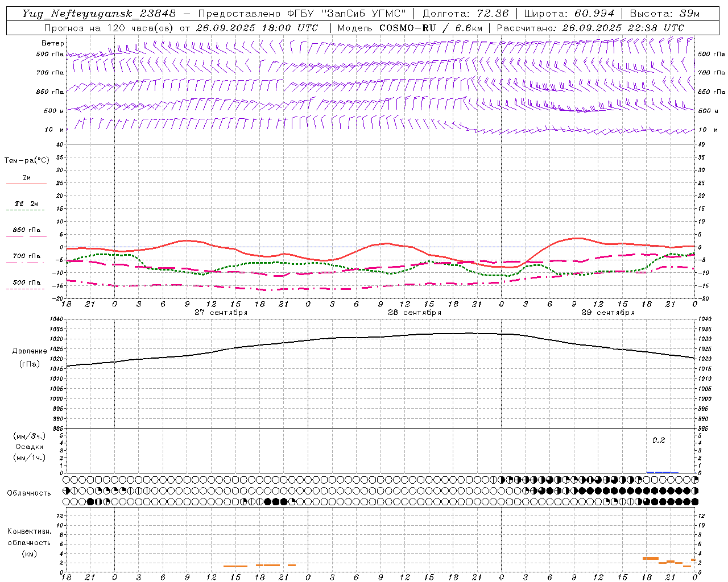The height and width of the screenshot is (582, 728).
Task: Click the '28 сентября' date label
Action: point(415,313)
